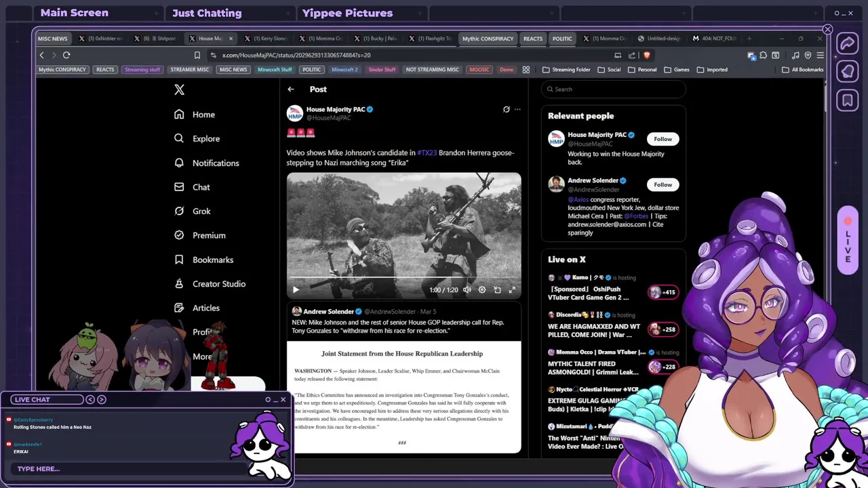Reload the page
Screen dimensions: 868x488
click(x=66, y=55)
